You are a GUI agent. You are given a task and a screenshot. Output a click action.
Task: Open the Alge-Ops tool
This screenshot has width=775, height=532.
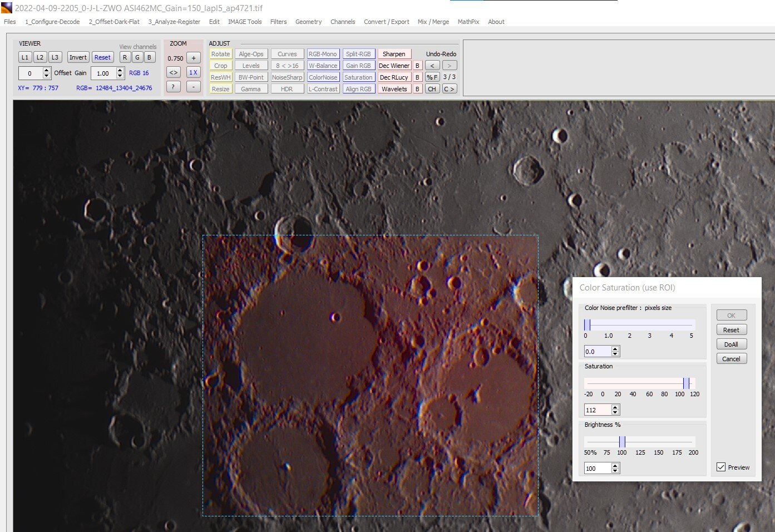(x=251, y=54)
